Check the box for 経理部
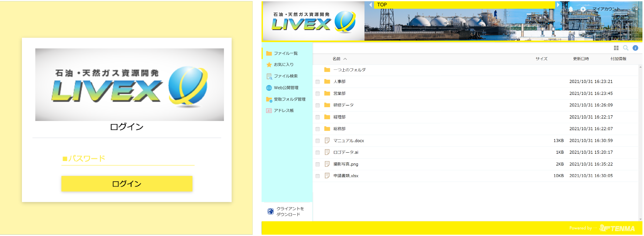 coord(318,117)
